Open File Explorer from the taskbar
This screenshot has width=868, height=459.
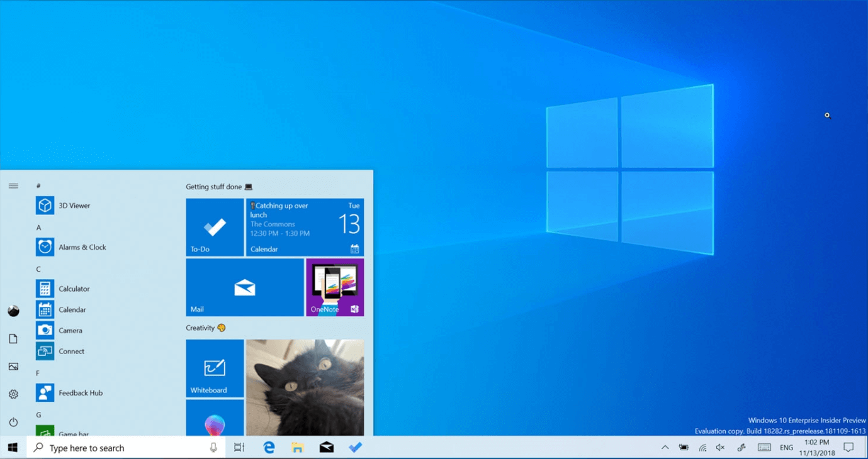[298, 448]
